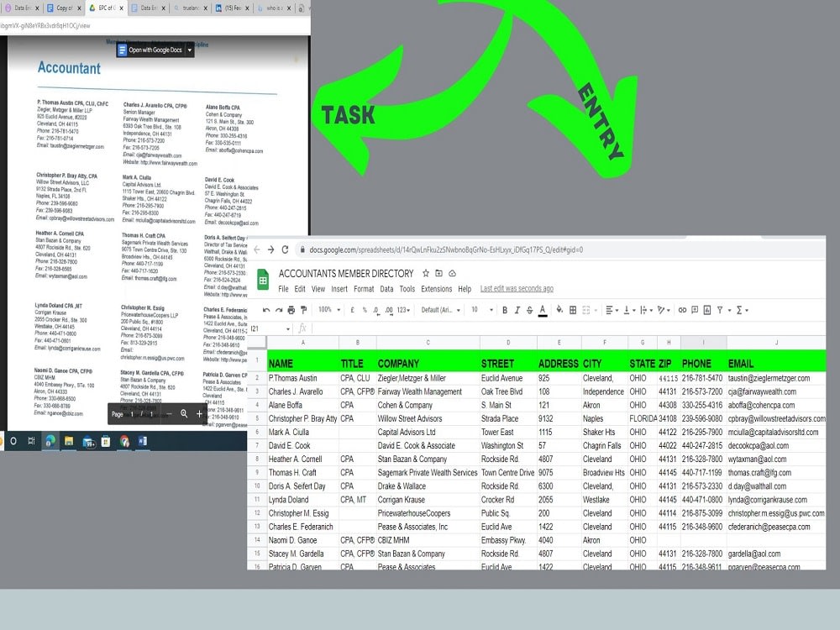Click the zoom out minus in PDF viewer
This screenshot has height=630, width=840.
coord(169,413)
